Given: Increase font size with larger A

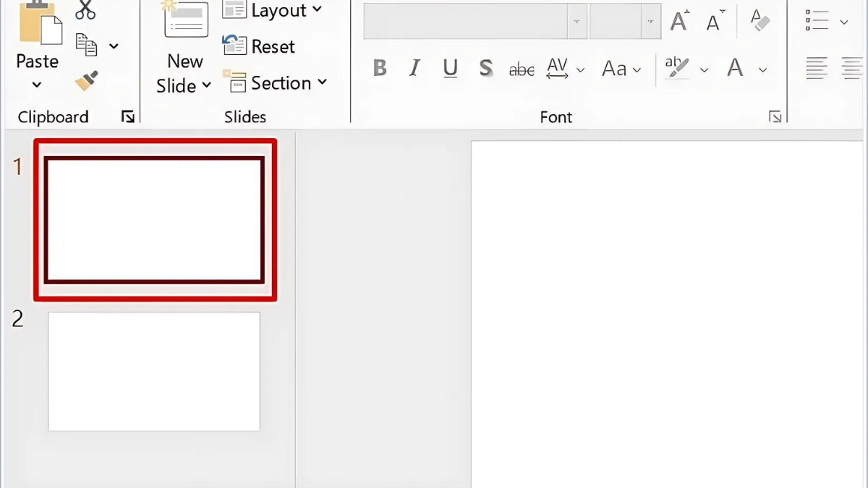Looking at the screenshot, I should point(679,22).
